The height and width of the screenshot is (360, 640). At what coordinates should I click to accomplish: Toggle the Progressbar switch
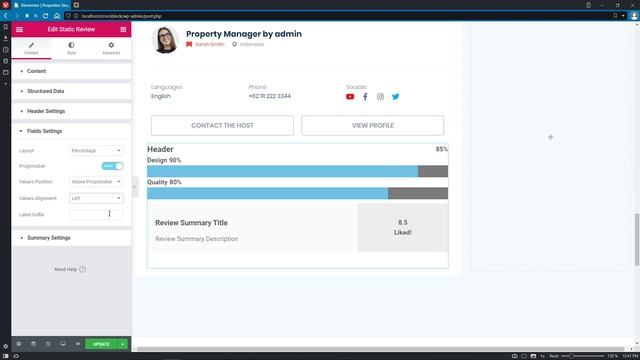[112, 166]
